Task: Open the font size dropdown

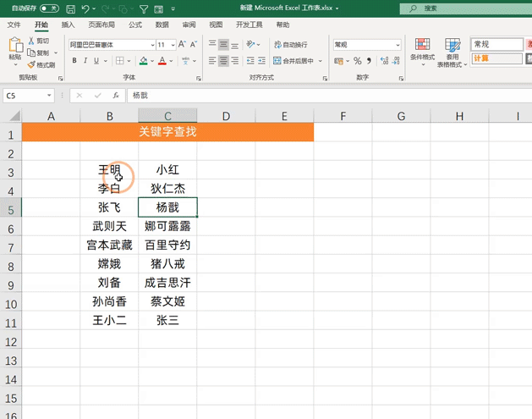Action: tap(173, 45)
